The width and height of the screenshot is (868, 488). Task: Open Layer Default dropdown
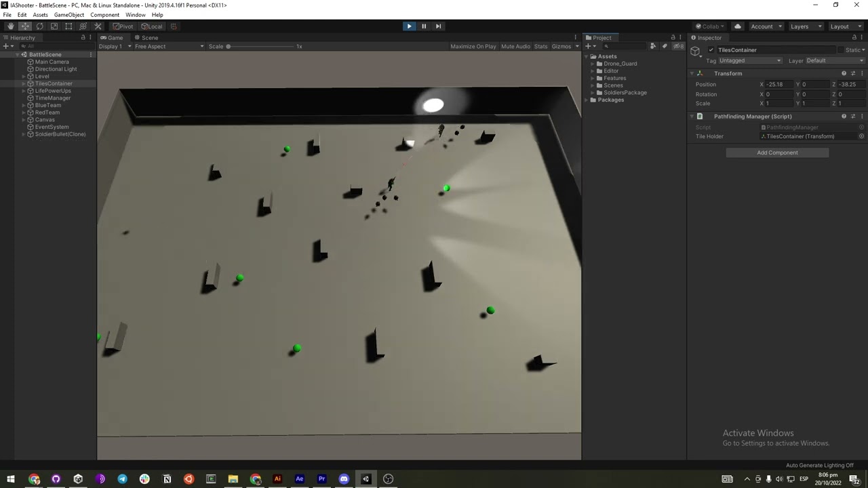(x=835, y=61)
